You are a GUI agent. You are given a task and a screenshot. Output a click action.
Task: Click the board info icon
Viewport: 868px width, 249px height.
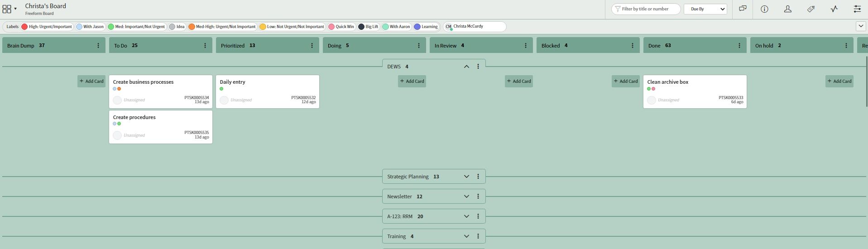click(764, 9)
